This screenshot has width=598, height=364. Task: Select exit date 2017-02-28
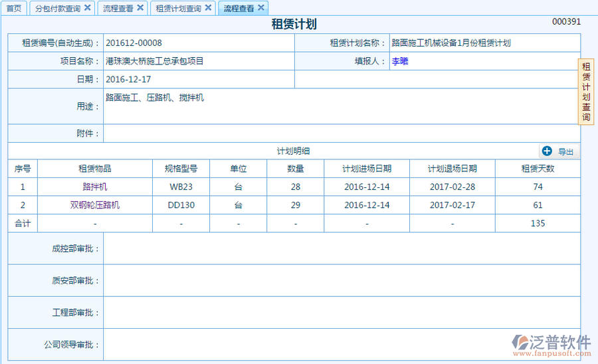point(452,187)
